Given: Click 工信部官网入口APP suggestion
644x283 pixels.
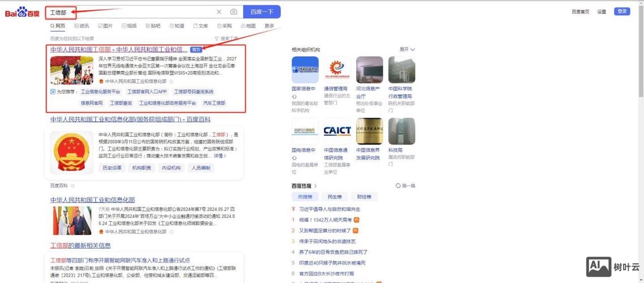Looking at the screenshot, I should (x=147, y=92).
